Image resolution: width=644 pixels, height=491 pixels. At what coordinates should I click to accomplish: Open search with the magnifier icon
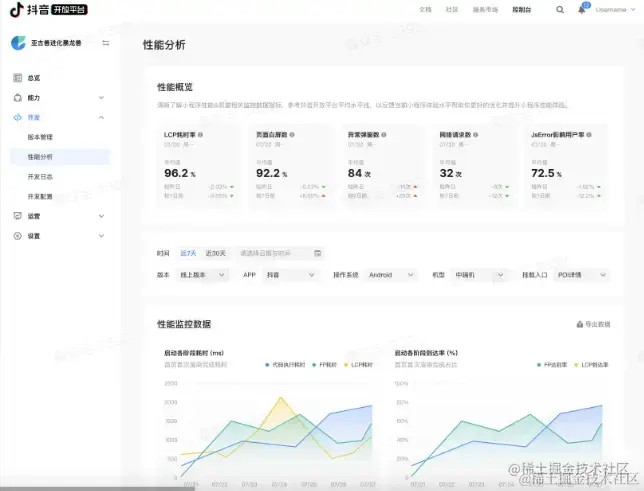pos(560,9)
